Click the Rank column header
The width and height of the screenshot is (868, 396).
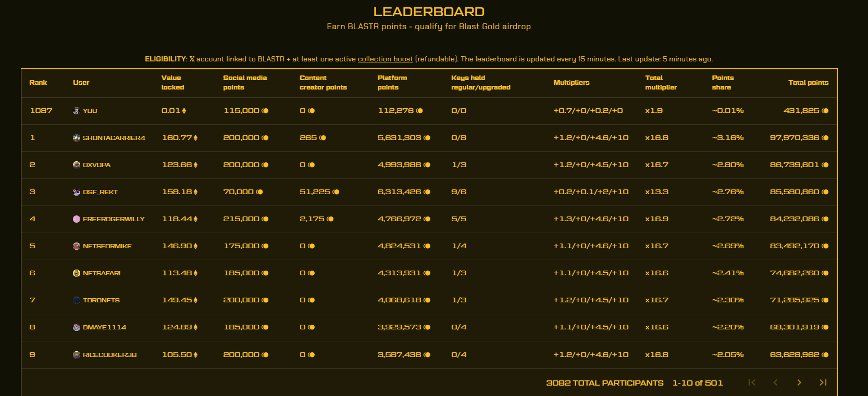(38, 83)
